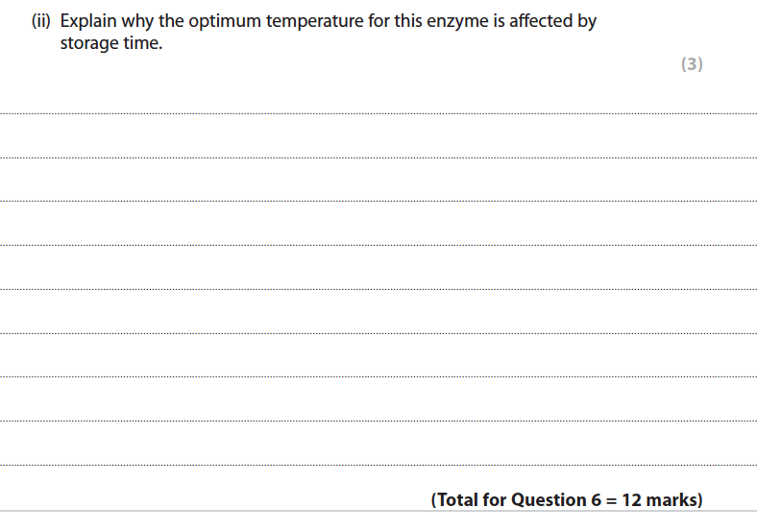Viewport: 757px width, 532px height.
Task: Click the fourth dotted answer line
Action: 378,245
